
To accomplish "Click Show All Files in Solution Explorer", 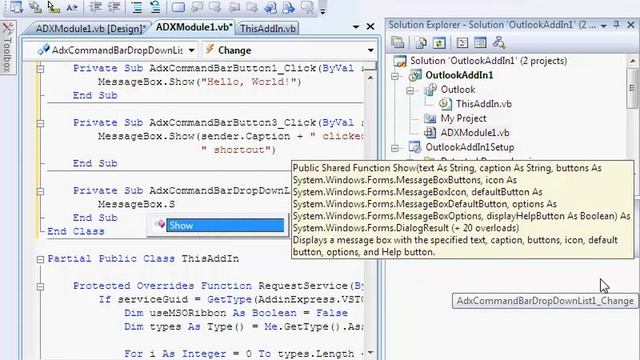I will tap(421, 42).
